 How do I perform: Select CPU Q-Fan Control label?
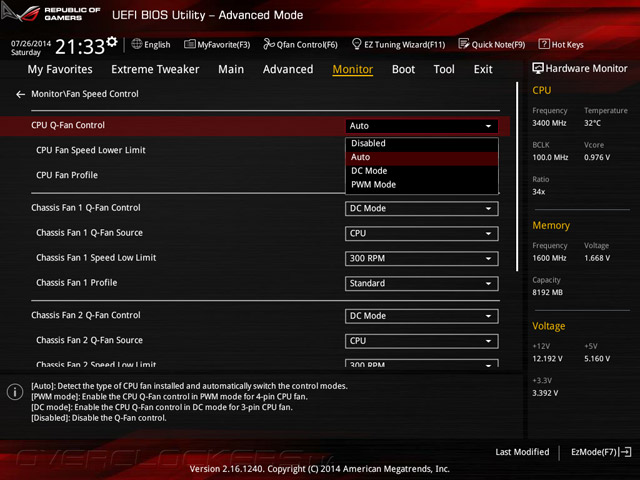click(68, 125)
